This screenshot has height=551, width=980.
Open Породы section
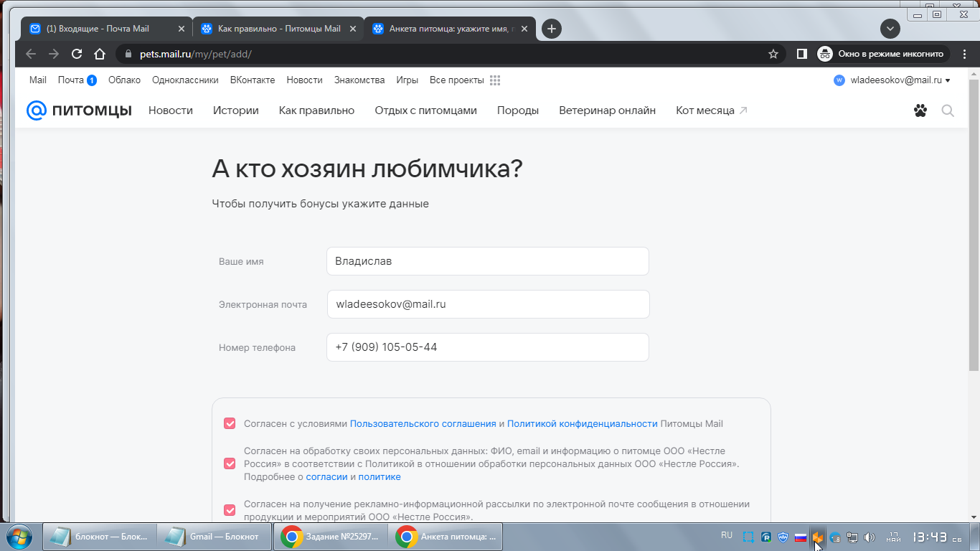[x=518, y=110]
